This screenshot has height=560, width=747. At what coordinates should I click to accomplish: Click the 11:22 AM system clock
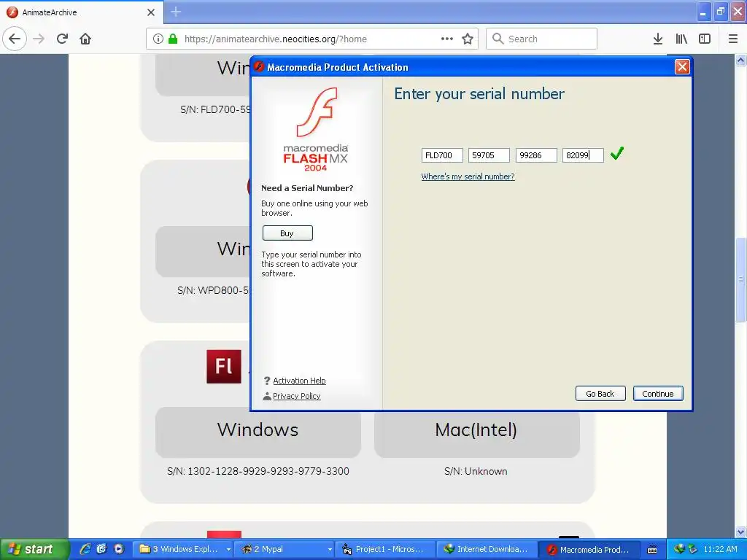point(720,549)
